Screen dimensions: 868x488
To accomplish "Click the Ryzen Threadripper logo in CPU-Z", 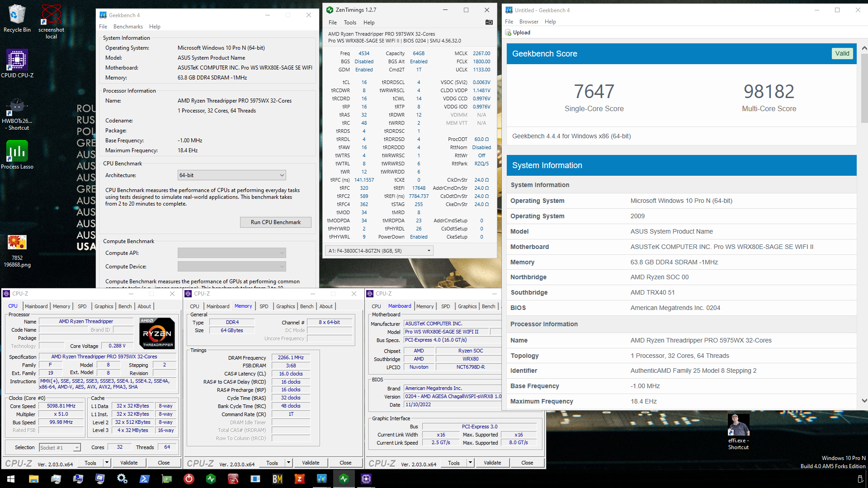I will [x=157, y=333].
